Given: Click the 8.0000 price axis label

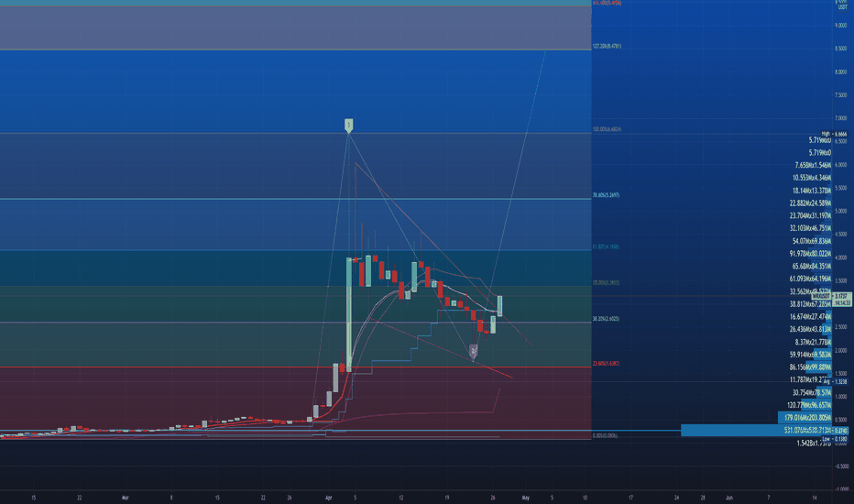Looking at the screenshot, I should [841, 71].
